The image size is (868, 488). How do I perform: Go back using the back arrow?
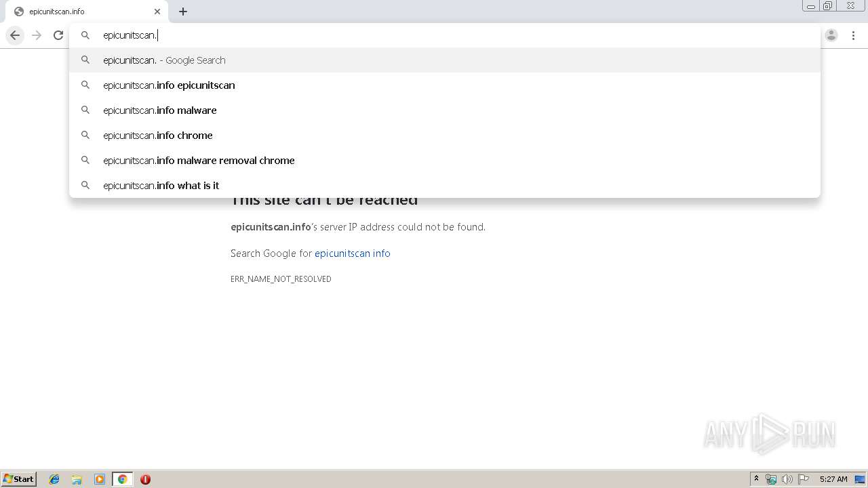[15, 35]
